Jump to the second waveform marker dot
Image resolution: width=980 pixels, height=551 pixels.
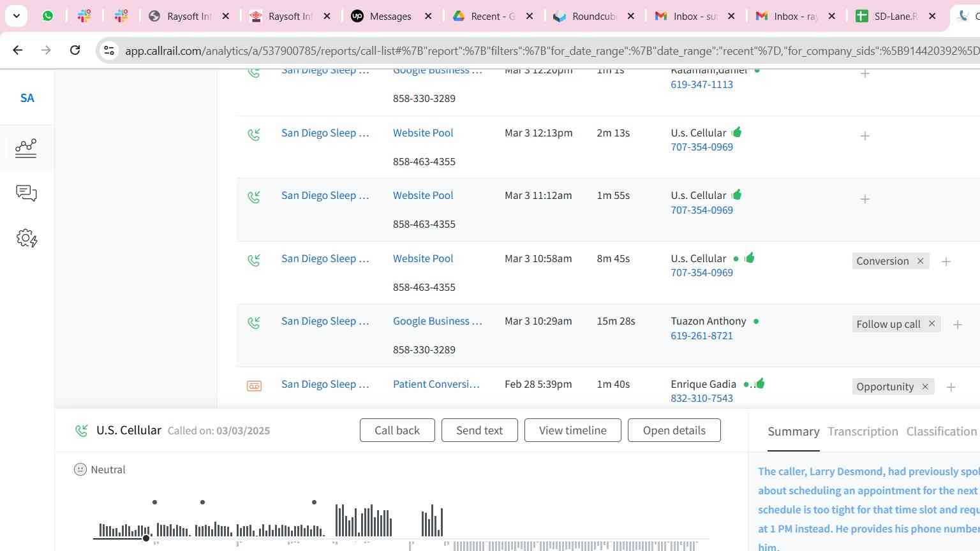(x=202, y=503)
